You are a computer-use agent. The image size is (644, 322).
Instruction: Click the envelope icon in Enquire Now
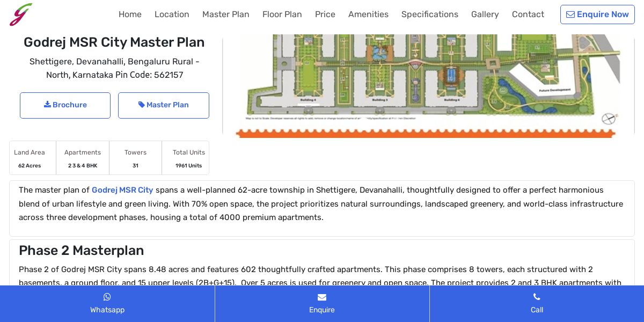tap(570, 14)
